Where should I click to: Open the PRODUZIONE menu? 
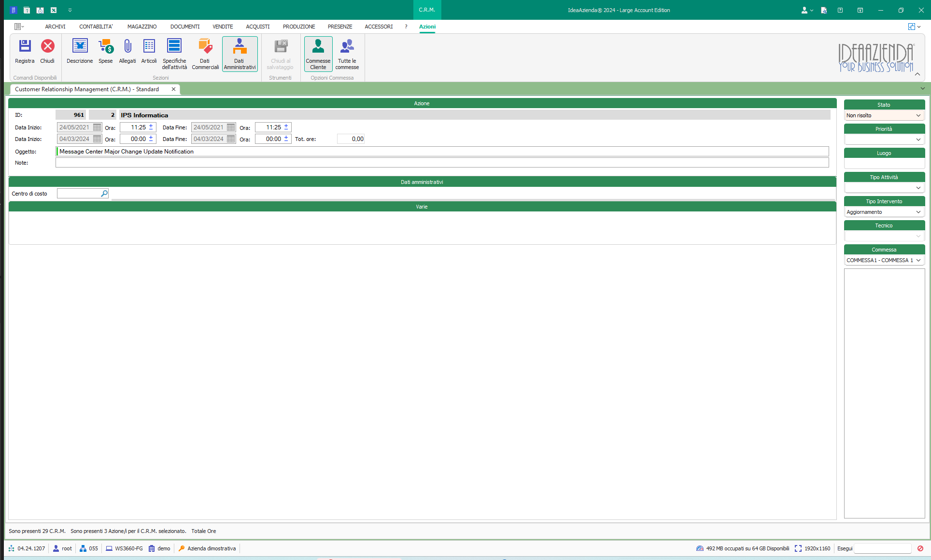299,27
